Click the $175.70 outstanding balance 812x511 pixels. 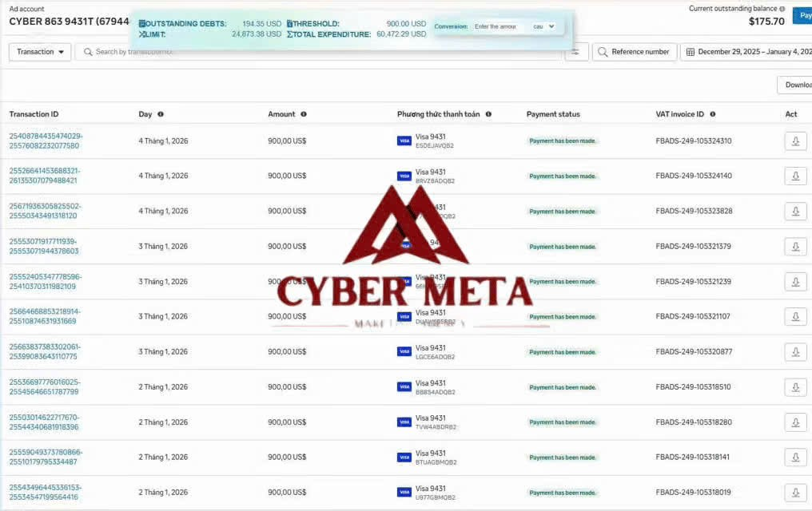pyautogui.click(x=766, y=22)
